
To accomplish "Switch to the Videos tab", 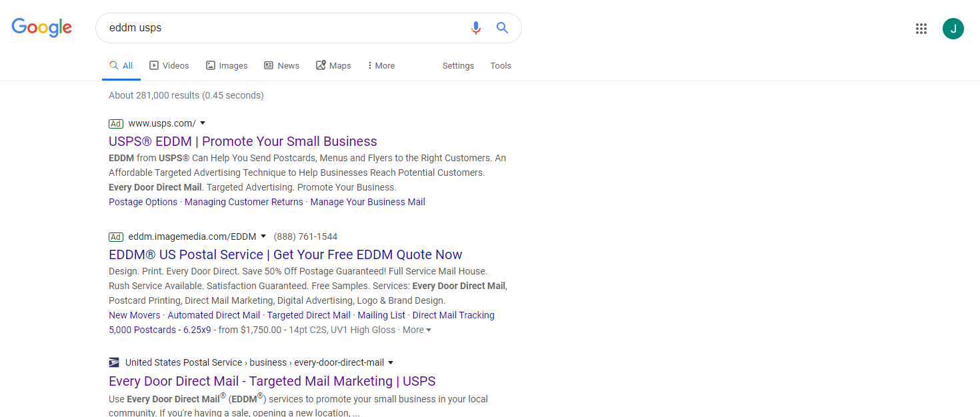I will point(169,65).
